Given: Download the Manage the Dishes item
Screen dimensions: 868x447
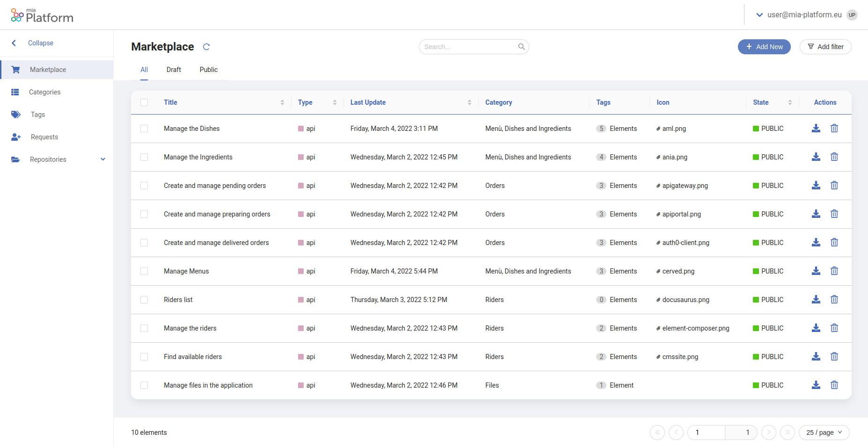Looking at the screenshot, I should (816, 128).
